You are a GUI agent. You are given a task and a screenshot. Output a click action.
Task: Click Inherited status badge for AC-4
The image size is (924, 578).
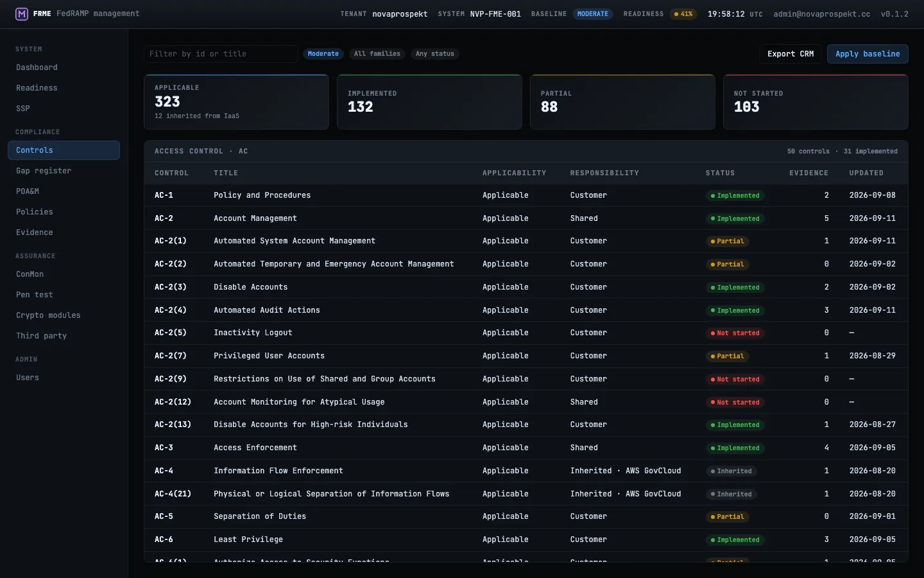click(732, 471)
